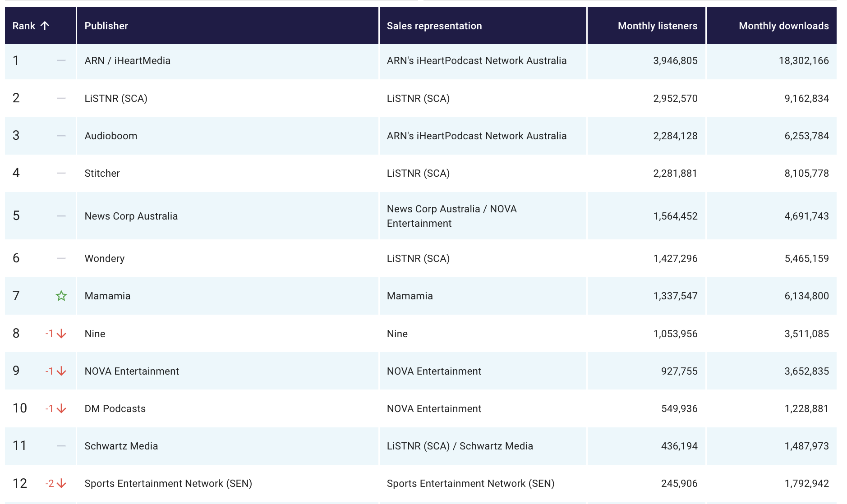Select Mamamia in the Publisher column

pyautogui.click(x=108, y=296)
